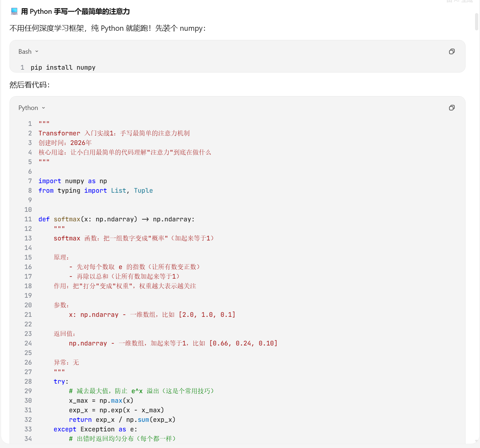This screenshot has height=448, width=480.
Task: Copy the Bash code block contents
Action: (x=452, y=52)
